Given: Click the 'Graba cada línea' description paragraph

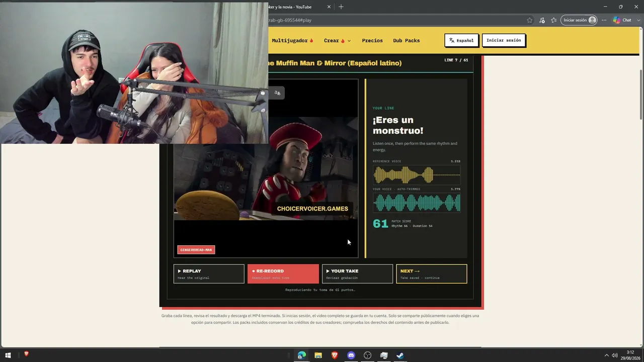Looking at the screenshot, I should 320,319.
